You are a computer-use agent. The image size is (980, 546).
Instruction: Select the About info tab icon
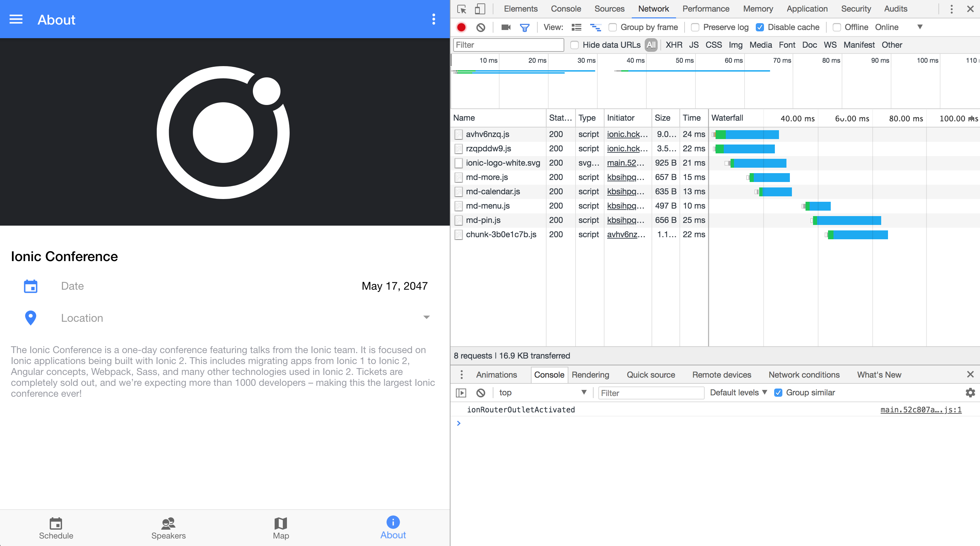coord(393,522)
